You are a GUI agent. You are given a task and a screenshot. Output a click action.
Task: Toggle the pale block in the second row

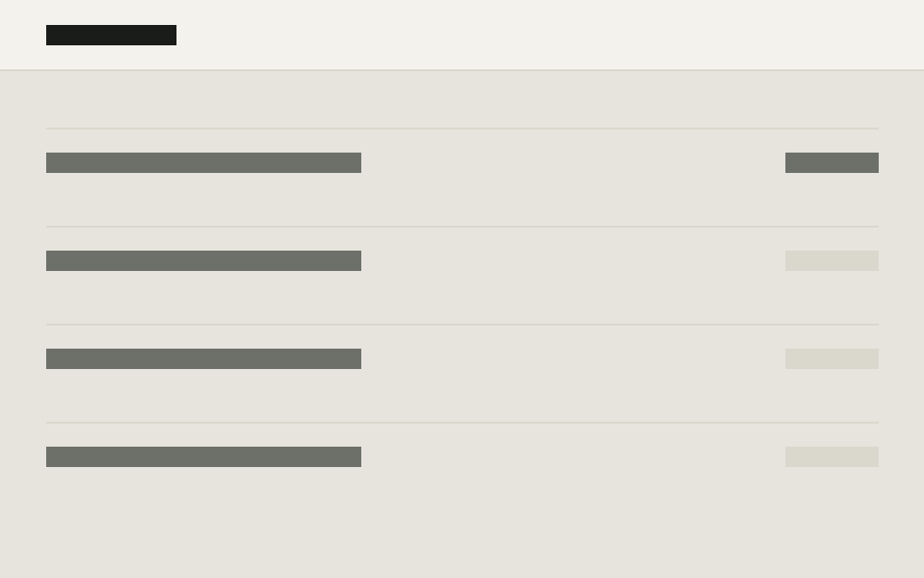pyautogui.click(x=833, y=261)
